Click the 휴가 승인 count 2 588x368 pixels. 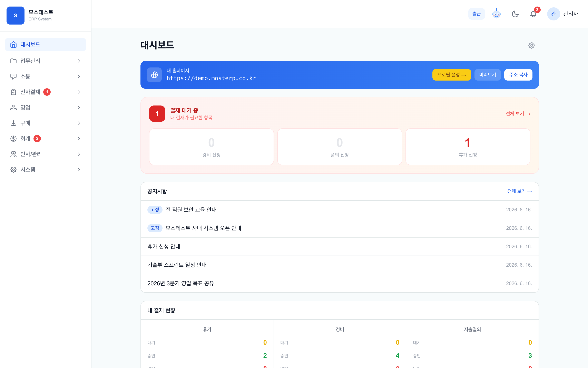coord(265,356)
